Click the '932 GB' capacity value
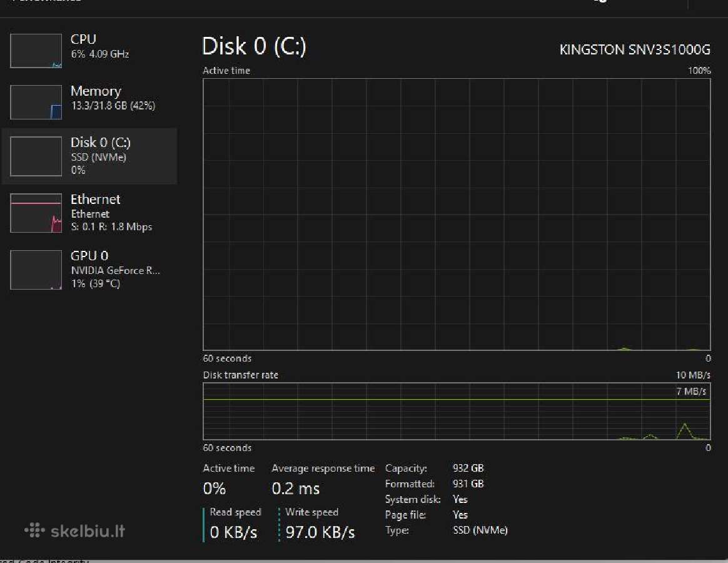This screenshot has height=563, width=728. tap(468, 469)
